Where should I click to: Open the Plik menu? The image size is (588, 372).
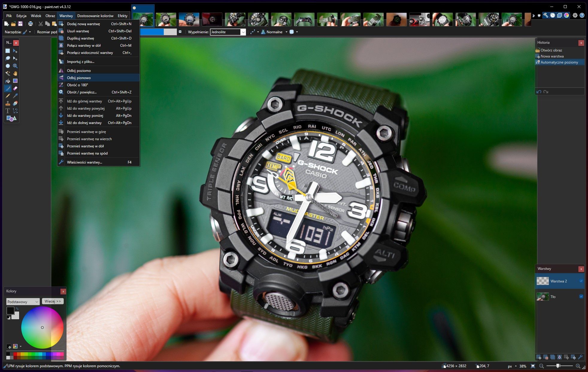tap(9, 16)
